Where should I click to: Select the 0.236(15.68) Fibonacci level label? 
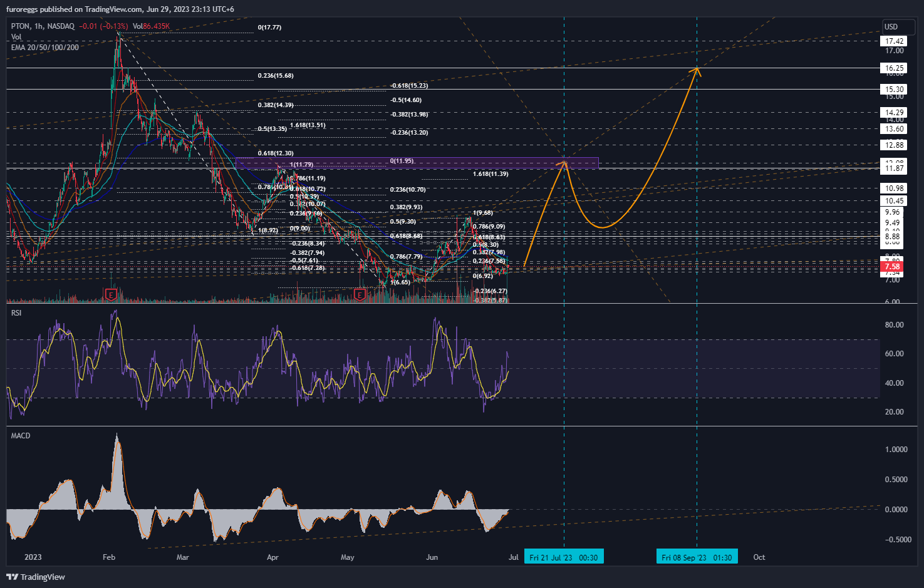point(276,76)
